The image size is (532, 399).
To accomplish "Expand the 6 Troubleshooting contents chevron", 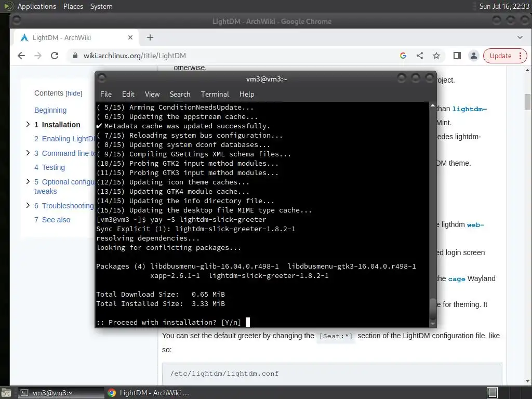I will coord(28,205).
